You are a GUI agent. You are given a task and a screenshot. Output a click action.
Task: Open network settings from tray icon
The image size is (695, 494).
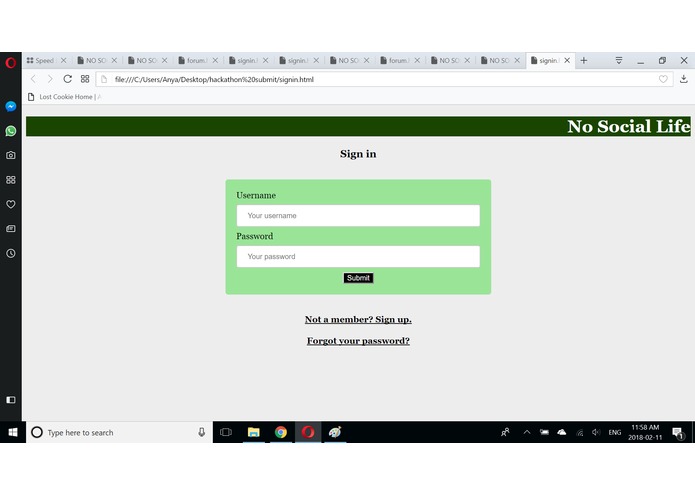click(x=579, y=432)
